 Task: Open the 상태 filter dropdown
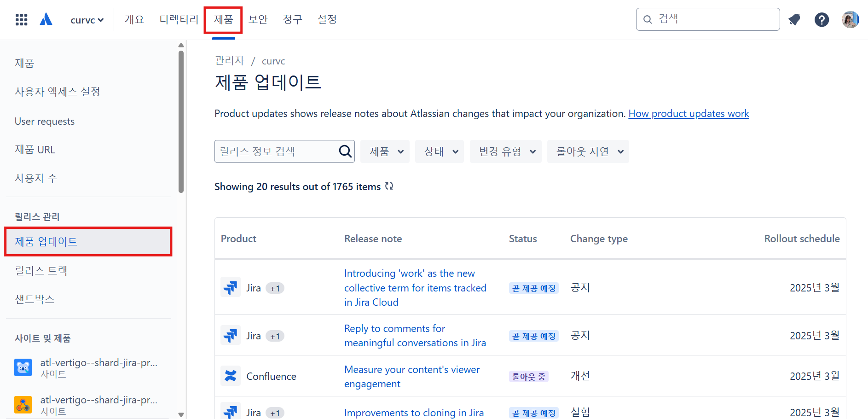[440, 151]
